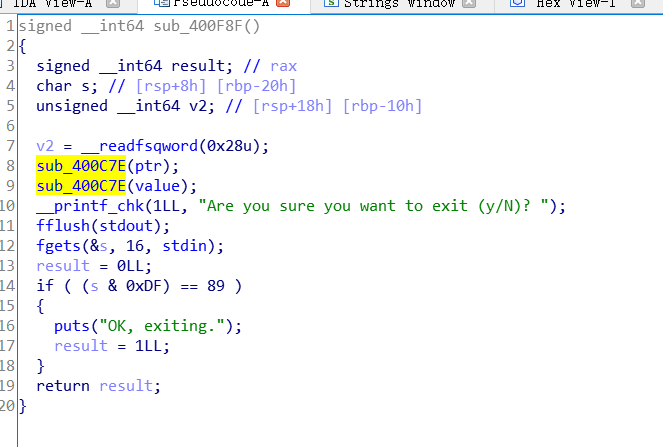Image resolution: width=663 pixels, height=447 pixels.
Task: Click the if keyword on line 14
Action: coord(45,286)
